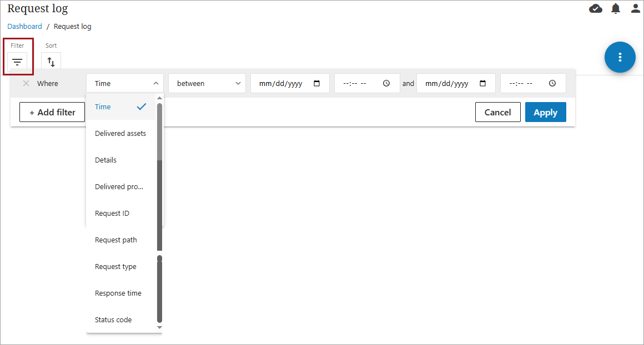Image resolution: width=644 pixels, height=345 pixels.
Task: Select 'Status code' option
Action: pyautogui.click(x=113, y=319)
